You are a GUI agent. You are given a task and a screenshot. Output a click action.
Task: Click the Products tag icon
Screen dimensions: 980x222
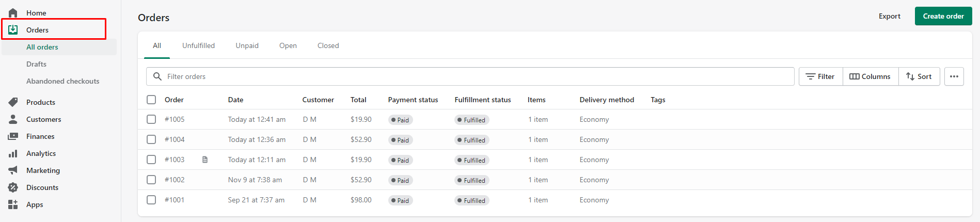tap(13, 102)
